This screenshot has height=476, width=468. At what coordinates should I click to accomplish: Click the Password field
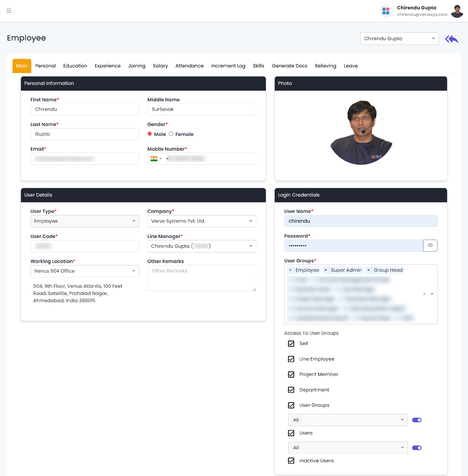(353, 246)
